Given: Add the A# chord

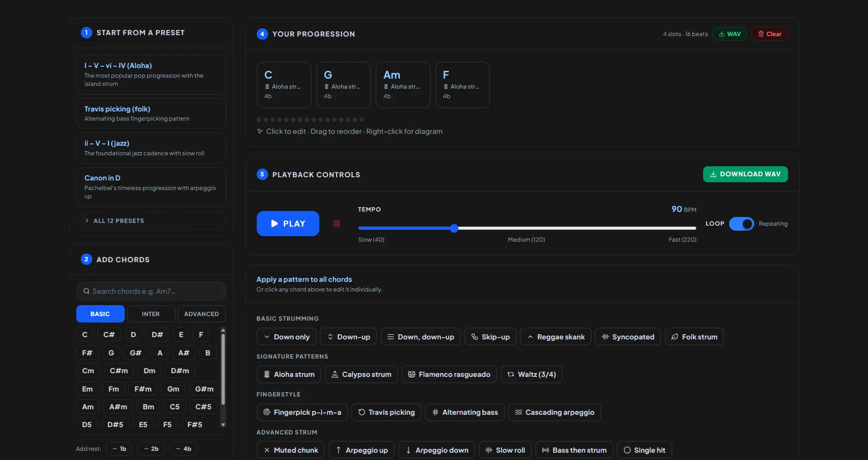Looking at the screenshot, I should coord(184,353).
